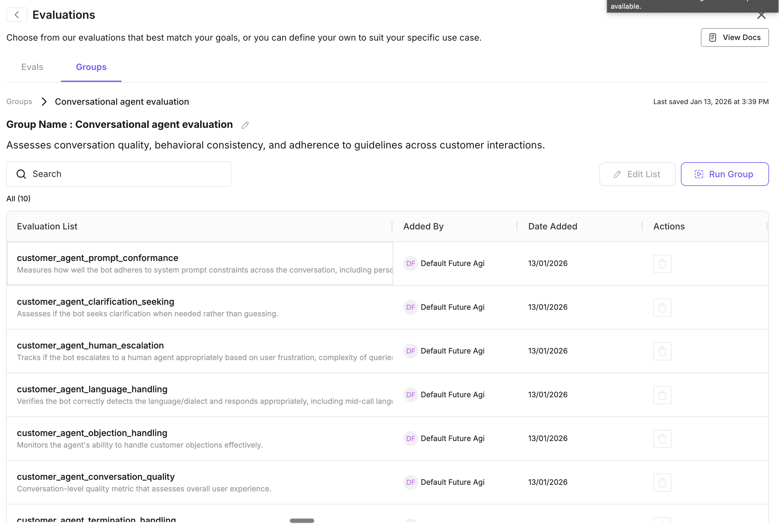The height and width of the screenshot is (532, 779).
Task: Remove customer_agent_human_escalation with its trash icon
Action: (x=662, y=351)
